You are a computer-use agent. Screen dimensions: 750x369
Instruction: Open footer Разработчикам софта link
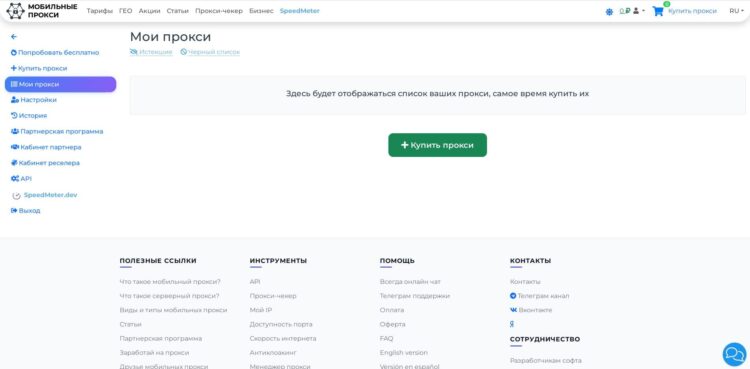(x=545, y=361)
